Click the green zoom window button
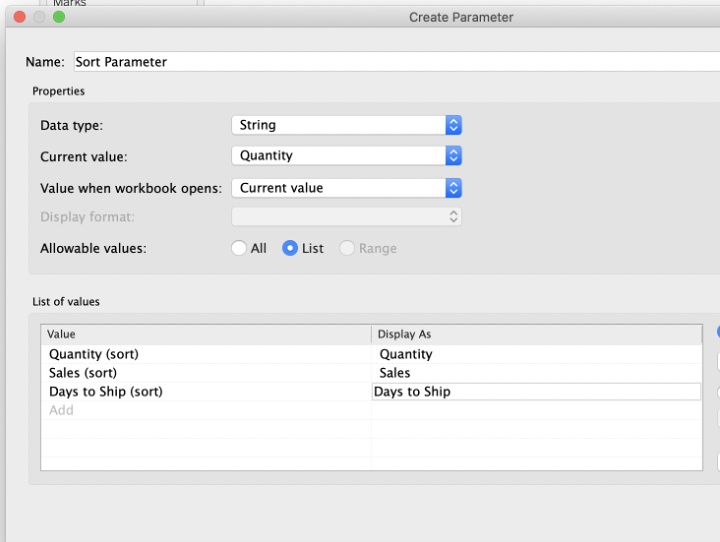 pos(59,17)
